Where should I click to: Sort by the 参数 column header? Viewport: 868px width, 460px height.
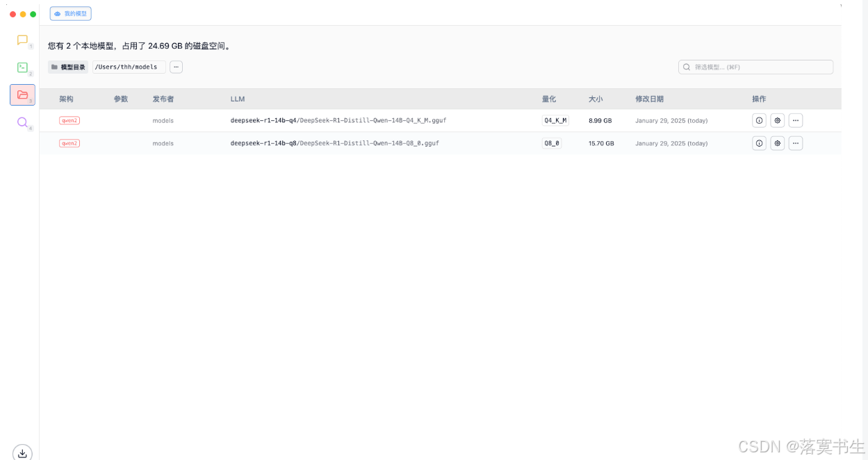click(121, 99)
